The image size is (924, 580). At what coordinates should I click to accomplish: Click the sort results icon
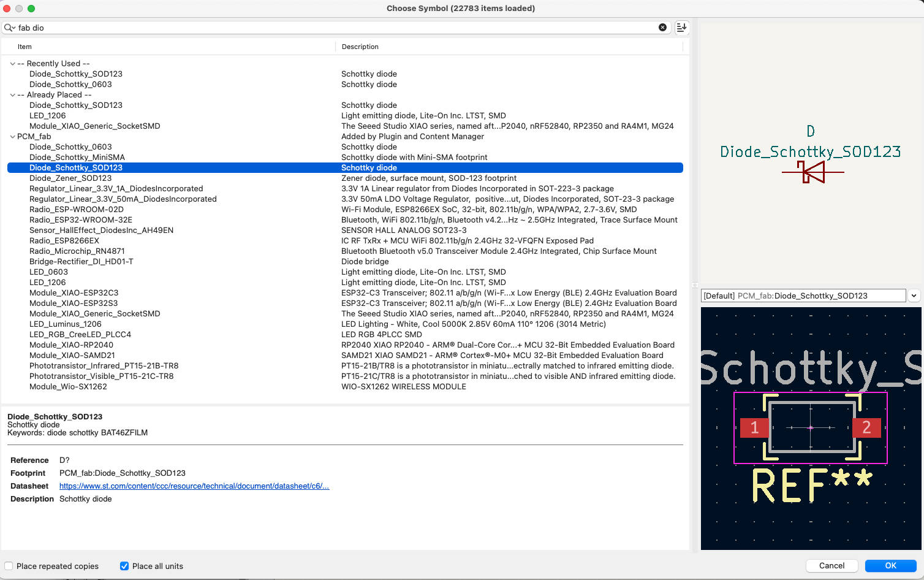tap(681, 28)
